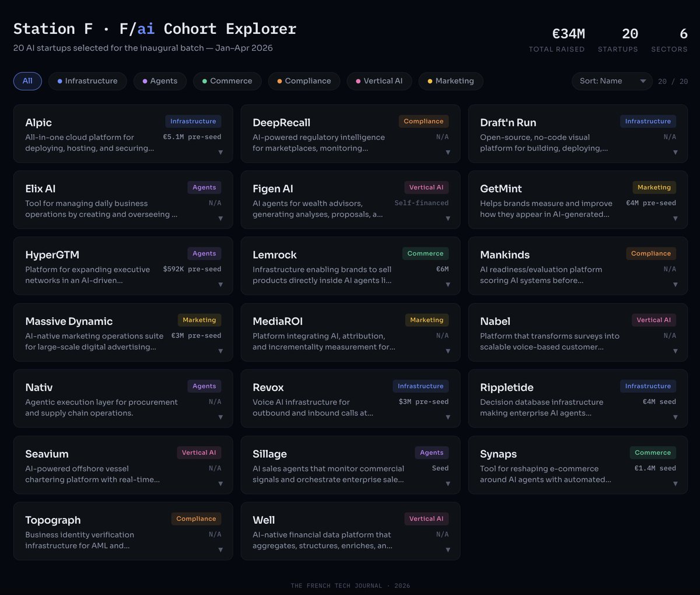
Task: Click the $592K pre-seed funding value
Action: (x=192, y=269)
